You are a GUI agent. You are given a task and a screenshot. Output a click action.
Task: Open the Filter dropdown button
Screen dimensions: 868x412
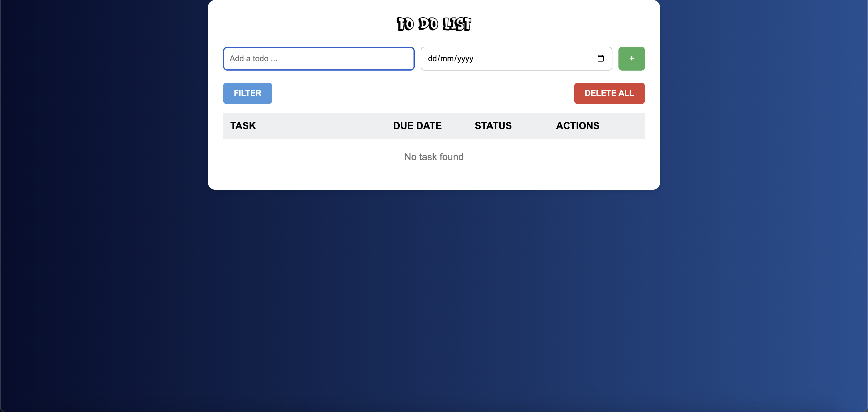[x=247, y=93]
